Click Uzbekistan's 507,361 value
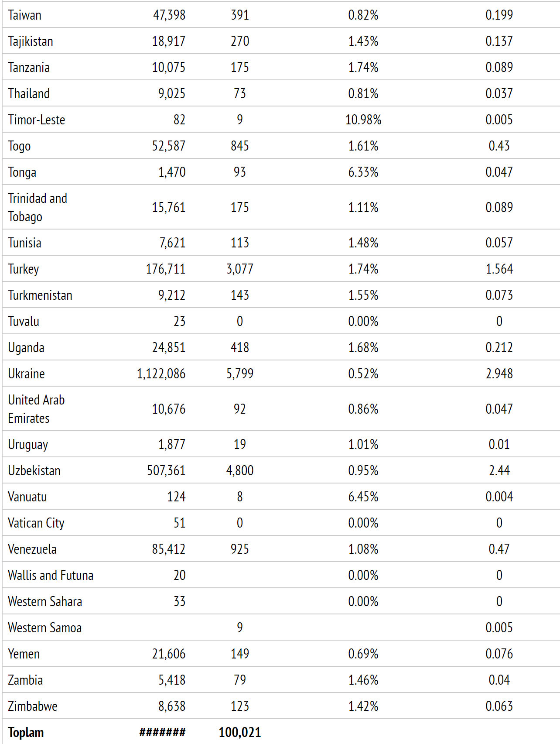The image size is (560, 744). (x=166, y=471)
